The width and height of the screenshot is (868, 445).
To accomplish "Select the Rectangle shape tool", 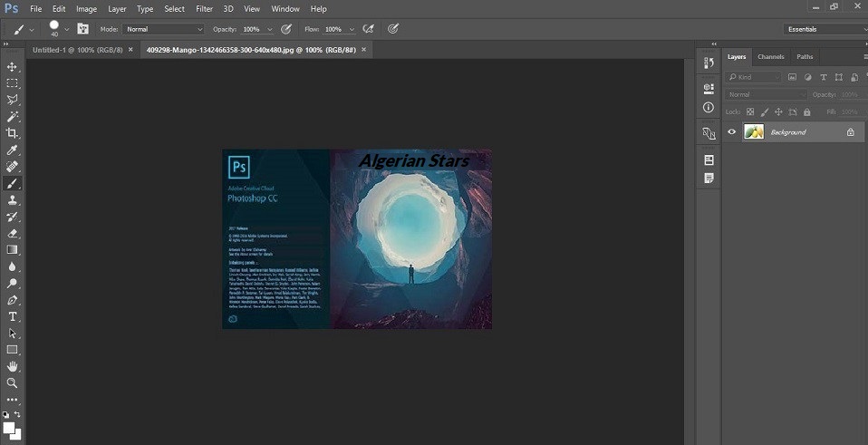I will tap(12, 350).
